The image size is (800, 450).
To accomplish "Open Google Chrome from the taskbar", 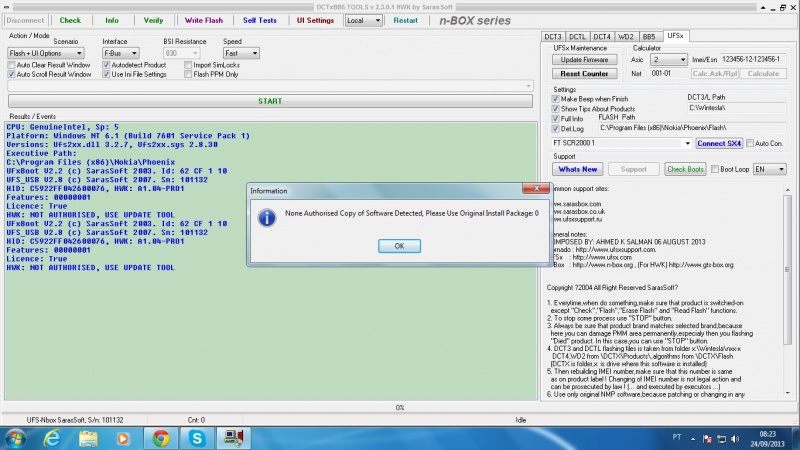I will pos(161,438).
